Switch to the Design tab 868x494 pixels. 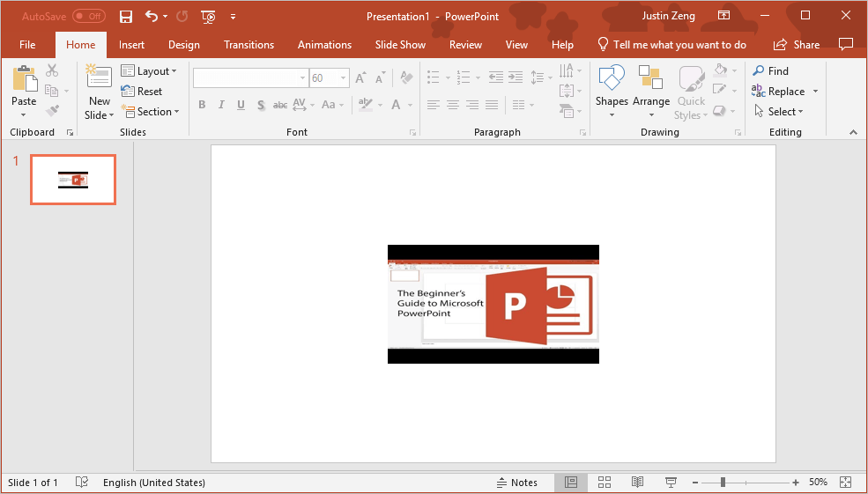[x=183, y=45]
